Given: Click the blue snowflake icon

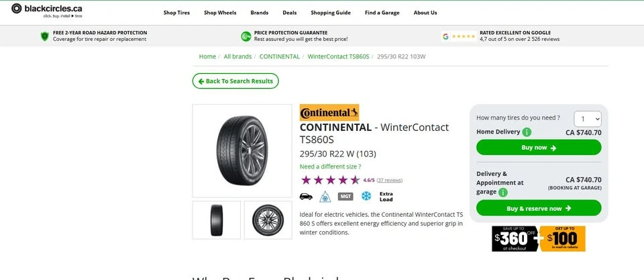Looking at the screenshot, I should pyautogui.click(x=366, y=196).
